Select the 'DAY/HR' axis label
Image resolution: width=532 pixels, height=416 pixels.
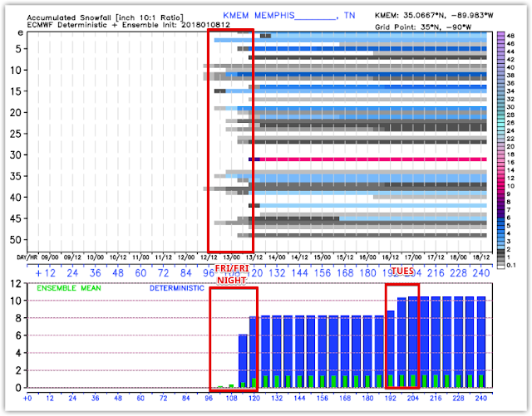(x=27, y=257)
